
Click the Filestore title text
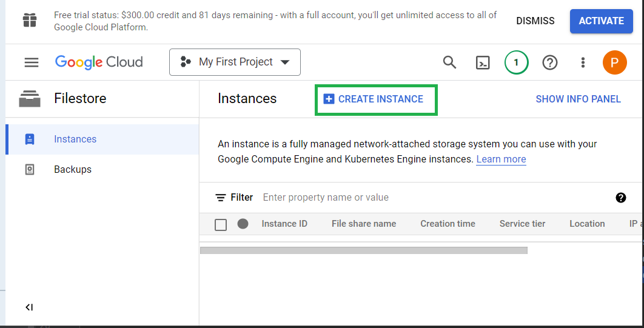tap(80, 99)
